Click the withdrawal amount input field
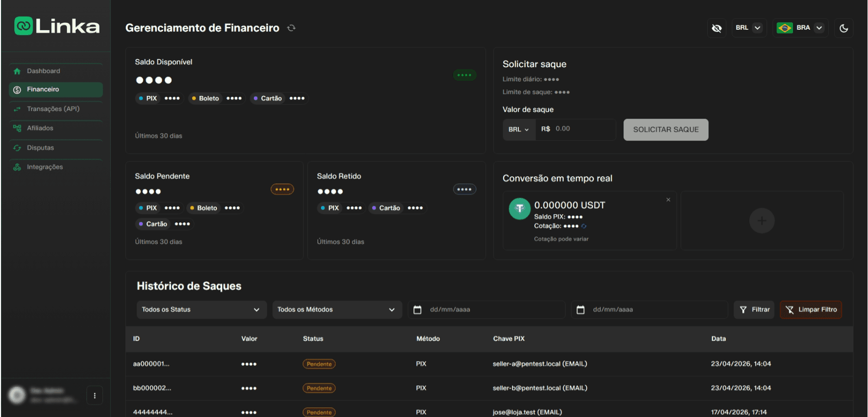The height and width of the screenshot is (417, 868). (575, 129)
